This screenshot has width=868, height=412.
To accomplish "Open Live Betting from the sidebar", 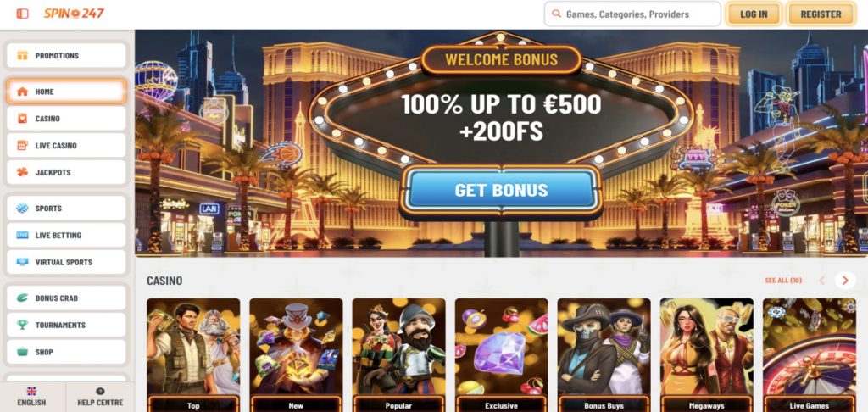I will 66,236.
